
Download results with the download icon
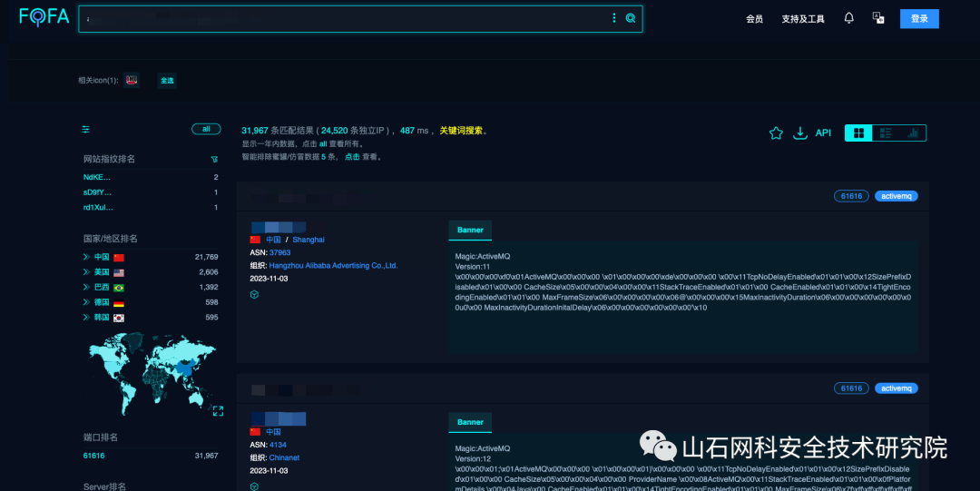800,133
